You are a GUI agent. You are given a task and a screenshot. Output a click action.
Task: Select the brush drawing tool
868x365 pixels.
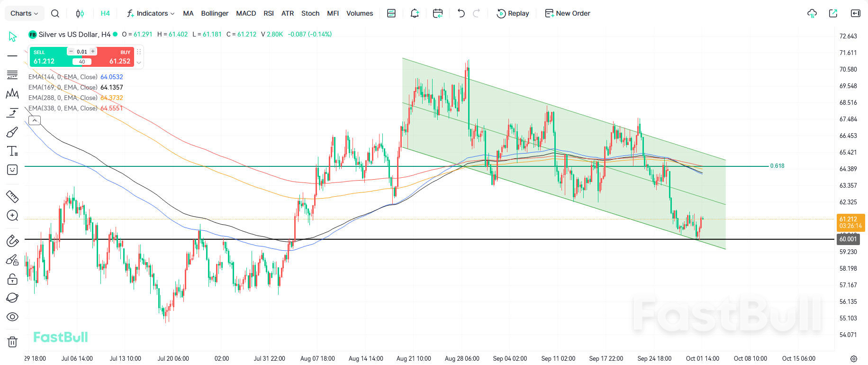(x=13, y=132)
